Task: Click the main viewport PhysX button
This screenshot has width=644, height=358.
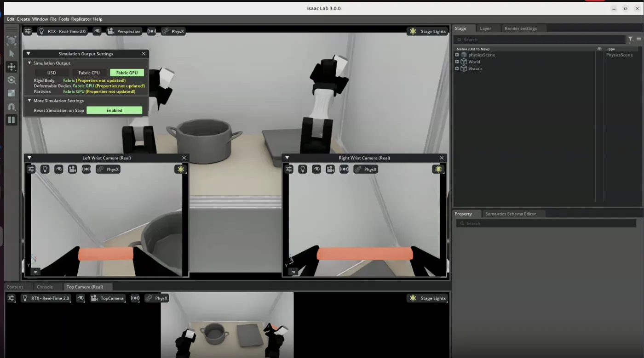Action: pos(173,31)
